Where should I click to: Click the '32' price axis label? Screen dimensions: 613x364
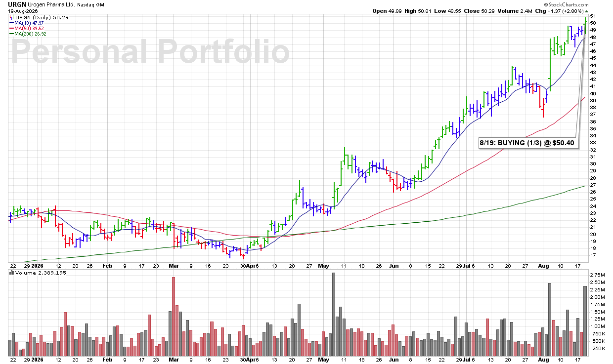[x=592, y=150]
